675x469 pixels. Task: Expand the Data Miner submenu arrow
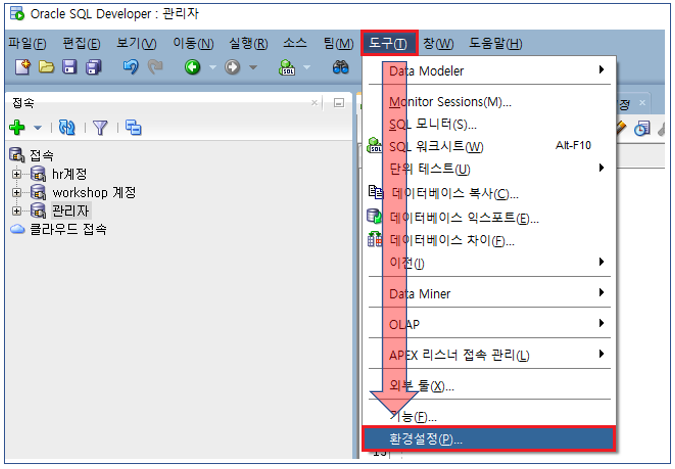point(601,292)
